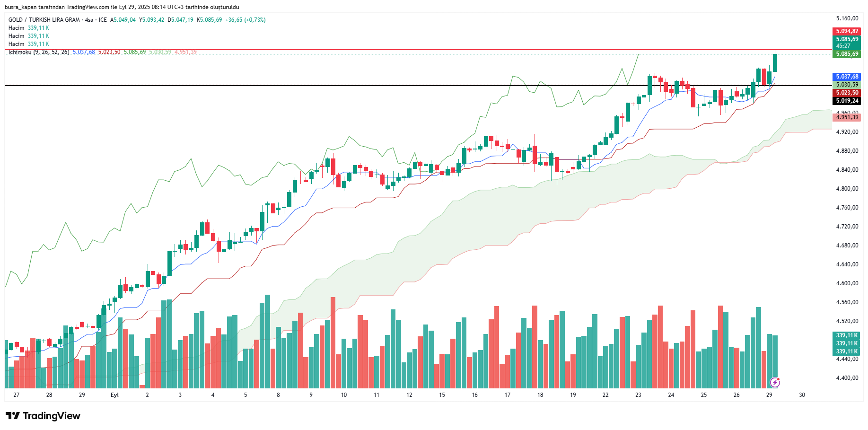Click the blue 5.037,68 price label

pyautogui.click(x=847, y=77)
